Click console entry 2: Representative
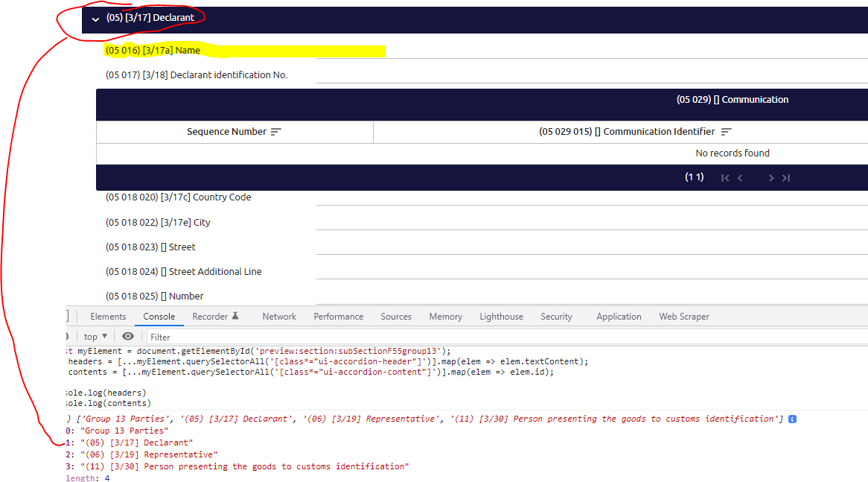The height and width of the screenshot is (482, 868). (141, 455)
